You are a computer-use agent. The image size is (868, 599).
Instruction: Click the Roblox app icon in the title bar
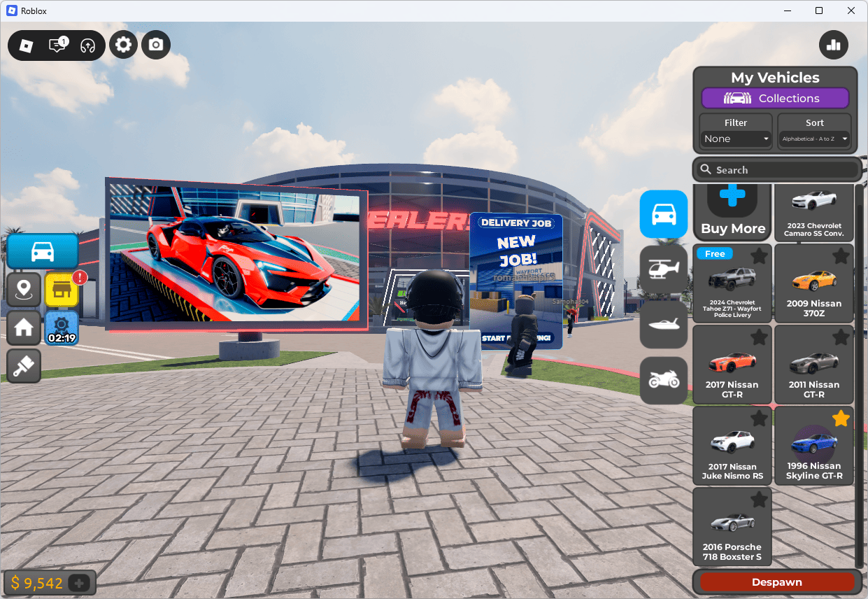12,10
